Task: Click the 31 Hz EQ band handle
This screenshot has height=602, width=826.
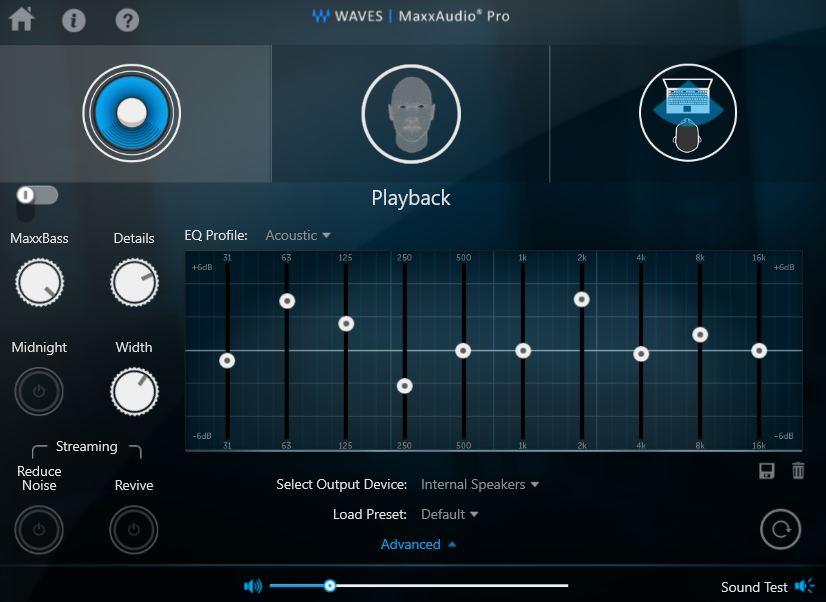Action: [227, 361]
